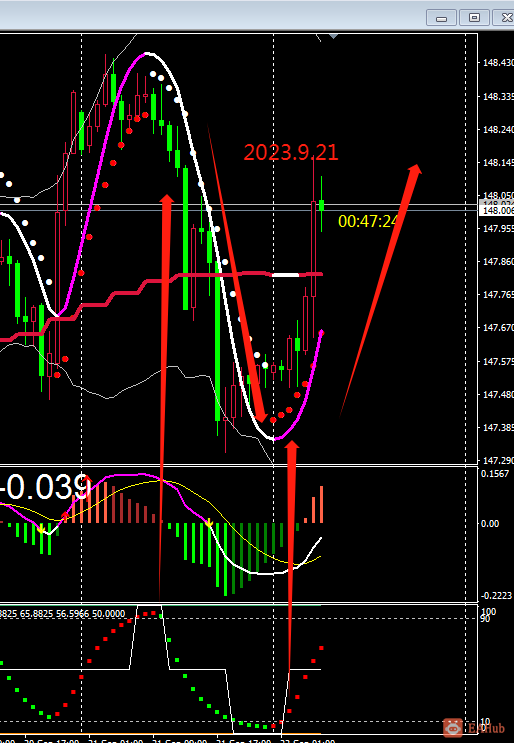Select the red 2023.9.21 date label

tap(291, 153)
